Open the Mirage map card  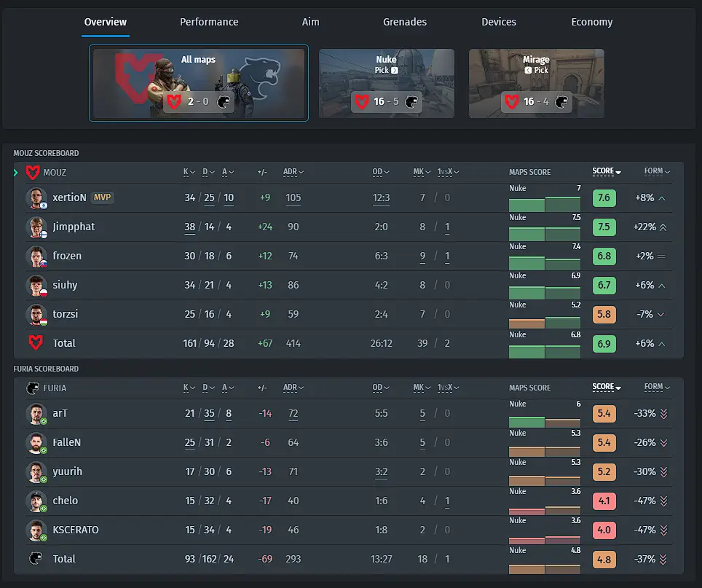click(x=537, y=83)
